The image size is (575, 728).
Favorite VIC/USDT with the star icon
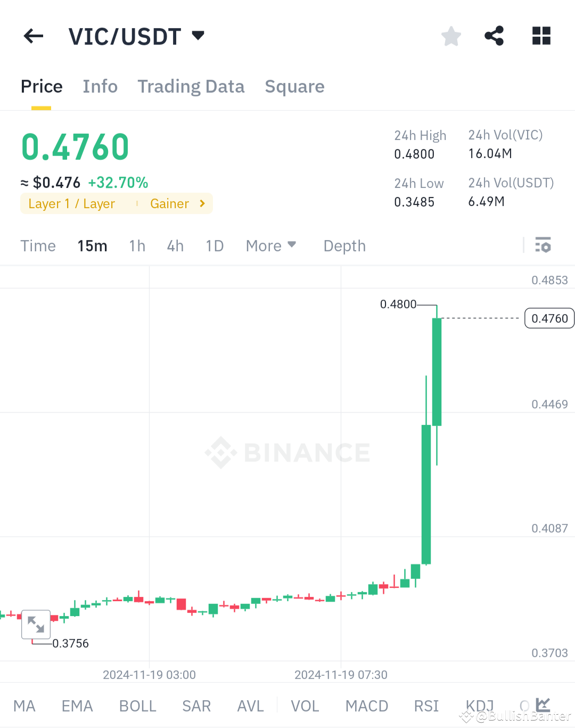pos(451,36)
